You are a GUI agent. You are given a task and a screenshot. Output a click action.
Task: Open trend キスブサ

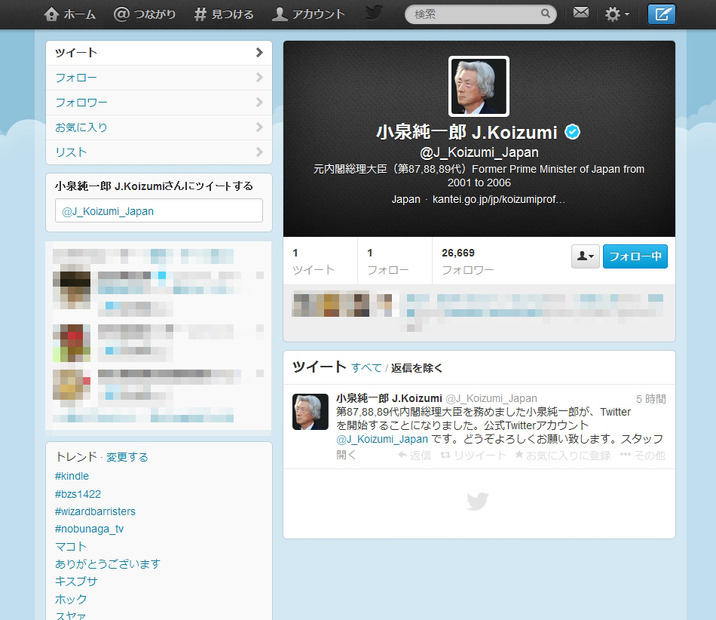pos(76,581)
